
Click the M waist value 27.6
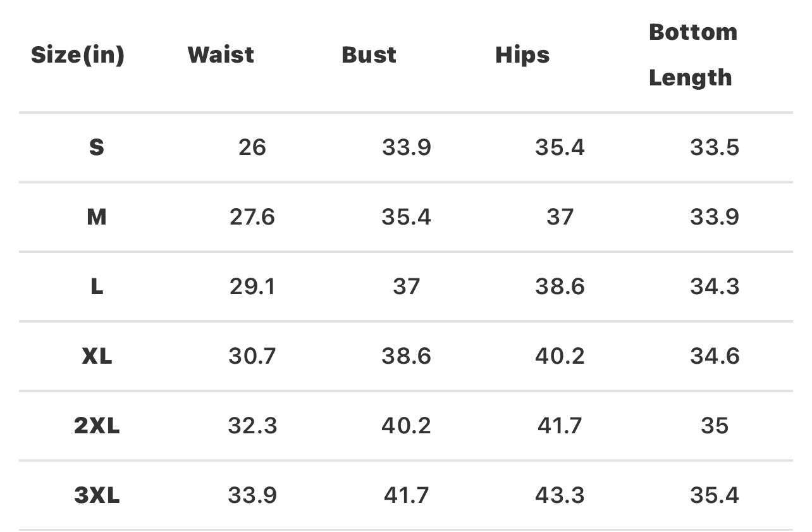(x=252, y=217)
